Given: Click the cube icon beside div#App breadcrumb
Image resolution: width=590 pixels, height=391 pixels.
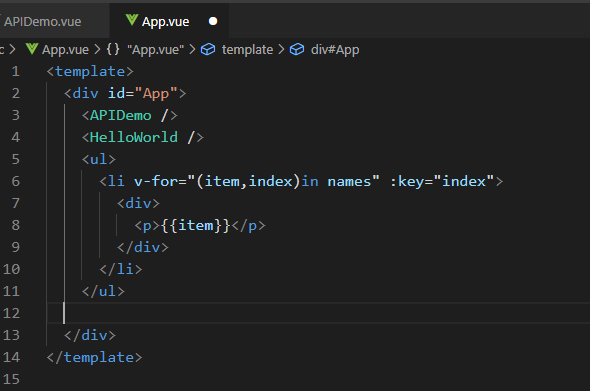Looking at the screenshot, I should [297, 49].
